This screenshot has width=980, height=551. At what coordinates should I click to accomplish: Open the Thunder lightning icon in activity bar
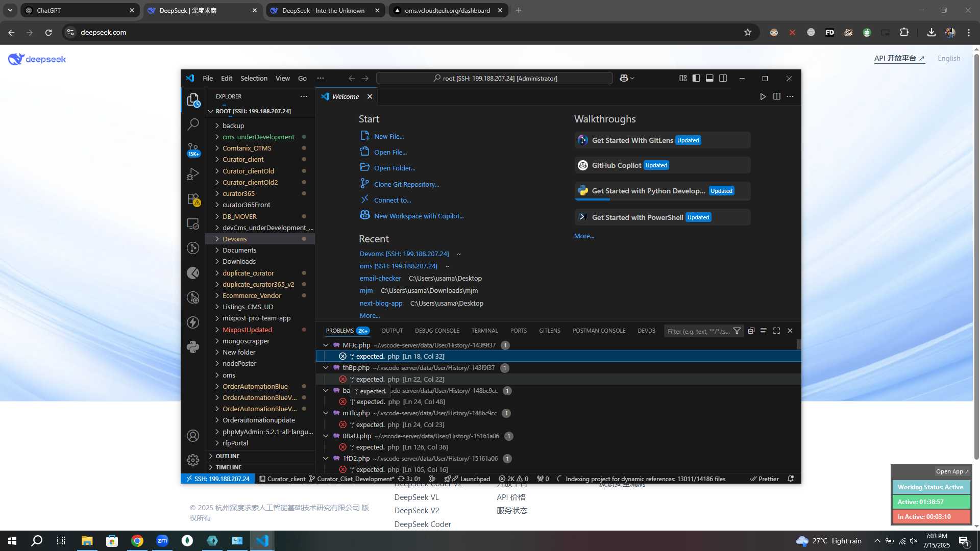tap(193, 322)
